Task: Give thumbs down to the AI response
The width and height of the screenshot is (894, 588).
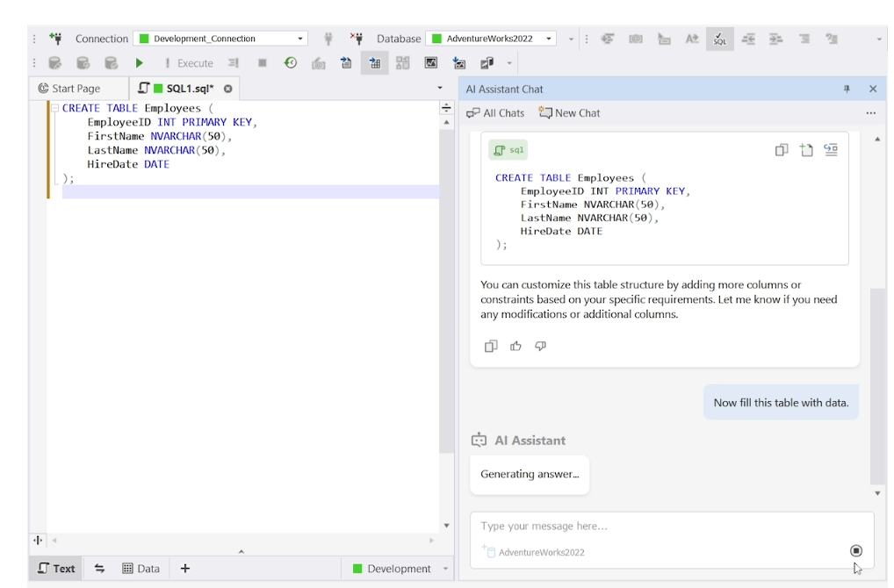Action: click(x=540, y=346)
